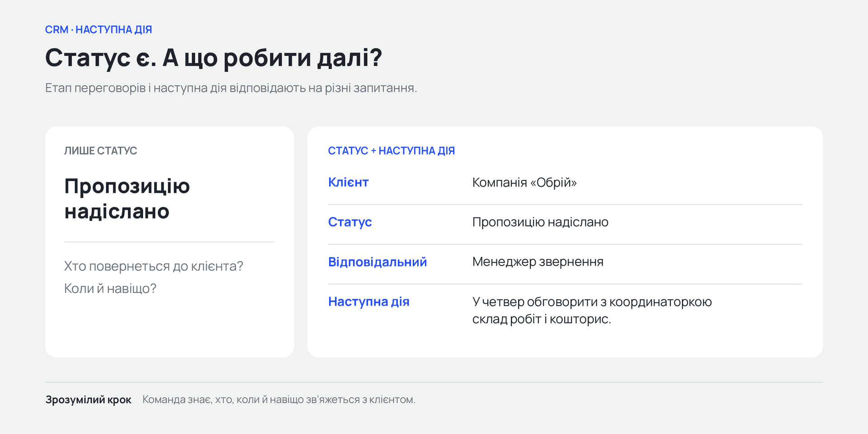Click the 'Відповідальний' field label
This screenshot has width=868, height=434.
point(377,262)
